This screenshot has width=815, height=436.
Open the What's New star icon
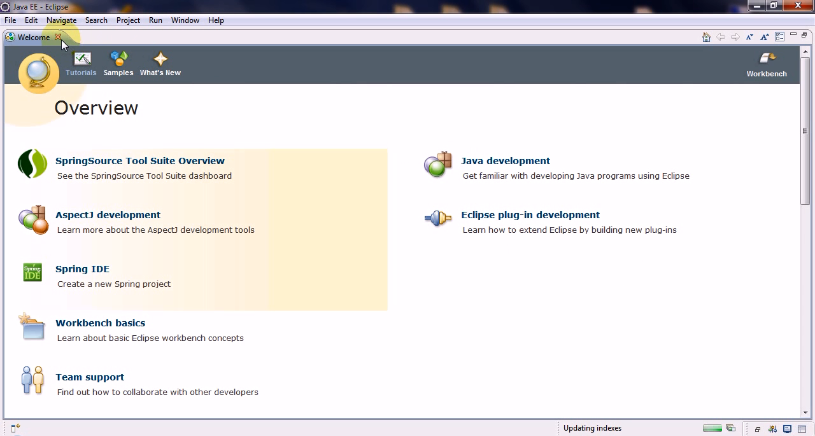(160, 58)
